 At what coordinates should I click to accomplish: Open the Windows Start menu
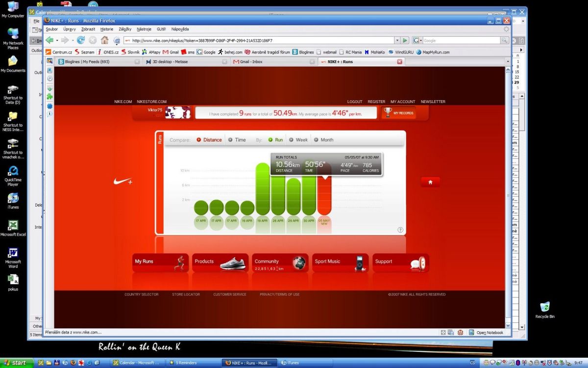coord(17,363)
